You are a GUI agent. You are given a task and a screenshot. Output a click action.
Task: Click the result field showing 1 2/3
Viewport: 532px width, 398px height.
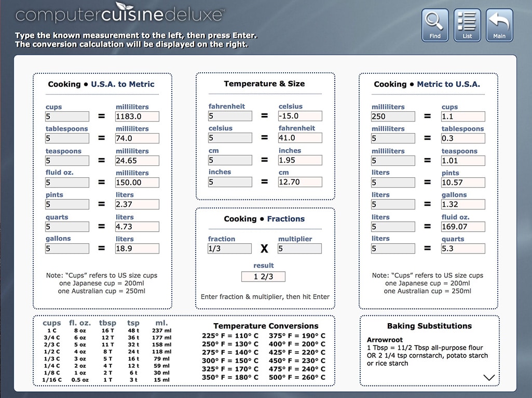coord(263,277)
